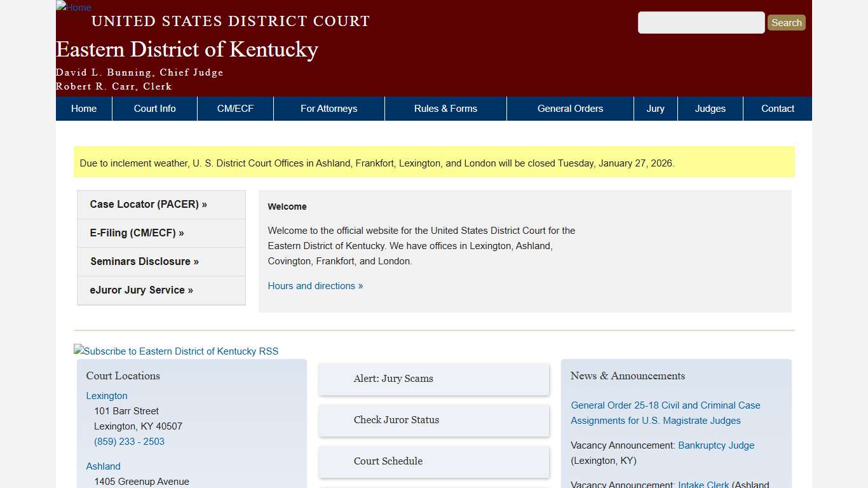Go to the Contact page
The width and height of the screenshot is (868, 488).
(777, 108)
